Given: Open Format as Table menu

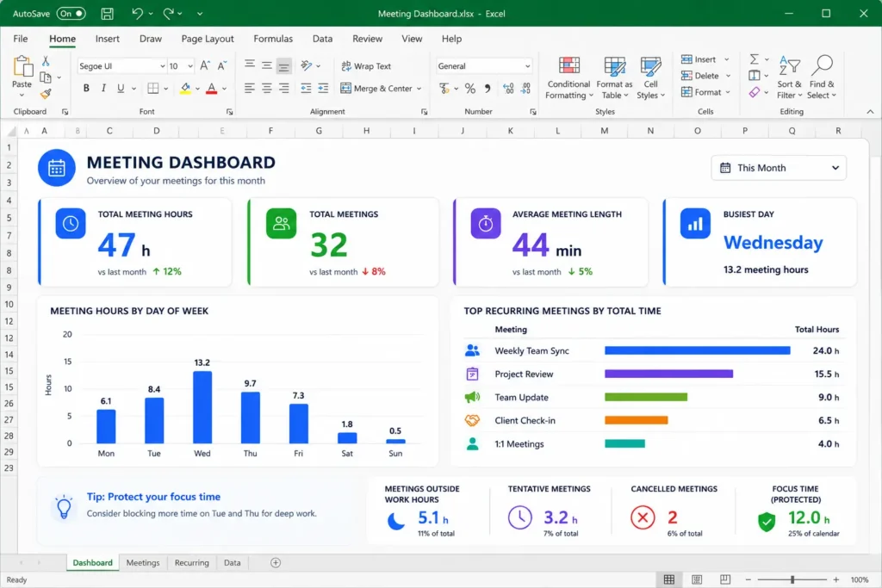Looking at the screenshot, I should click(x=614, y=77).
